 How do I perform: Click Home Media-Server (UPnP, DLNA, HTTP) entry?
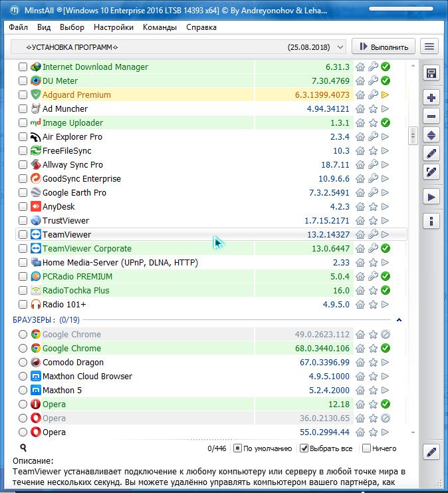click(120, 263)
